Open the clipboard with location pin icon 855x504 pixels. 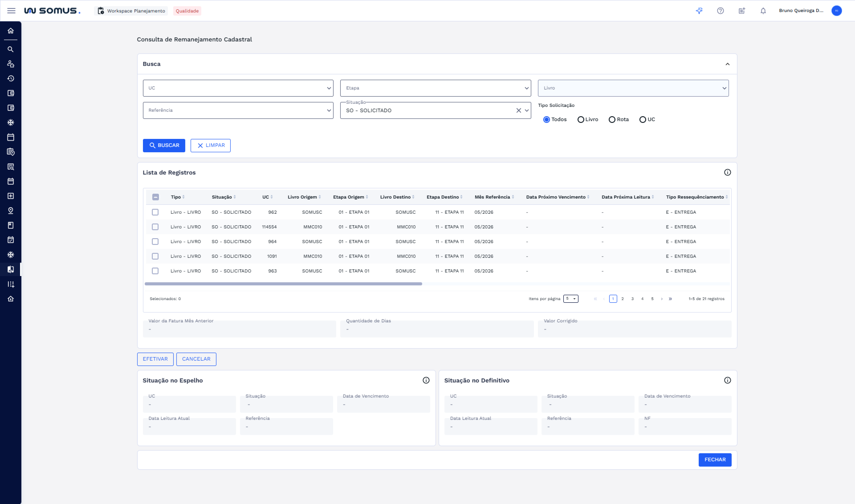10,152
